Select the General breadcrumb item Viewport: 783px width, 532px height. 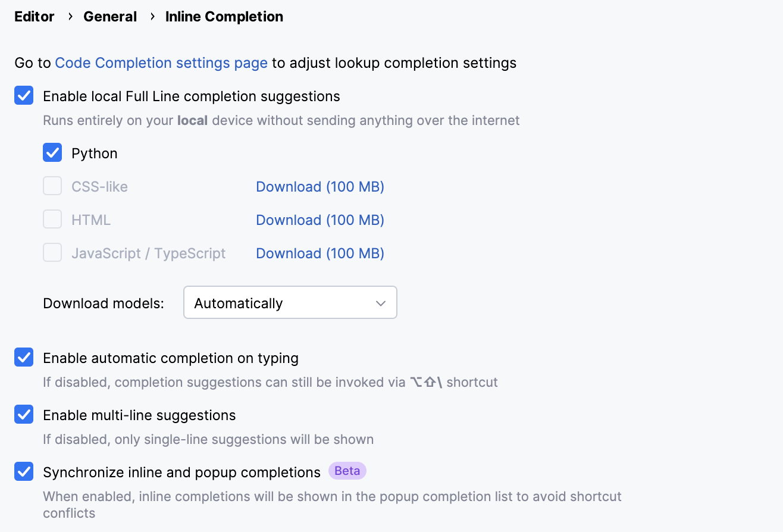pos(110,16)
